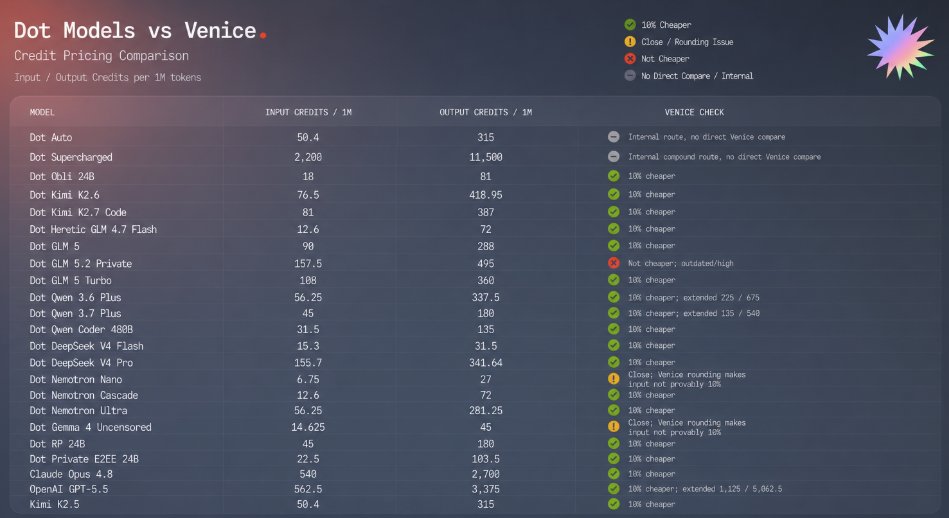Click the green check in Dot Qwen 3.6 Plus row
The height and width of the screenshot is (518, 949).
click(x=614, y=297)
